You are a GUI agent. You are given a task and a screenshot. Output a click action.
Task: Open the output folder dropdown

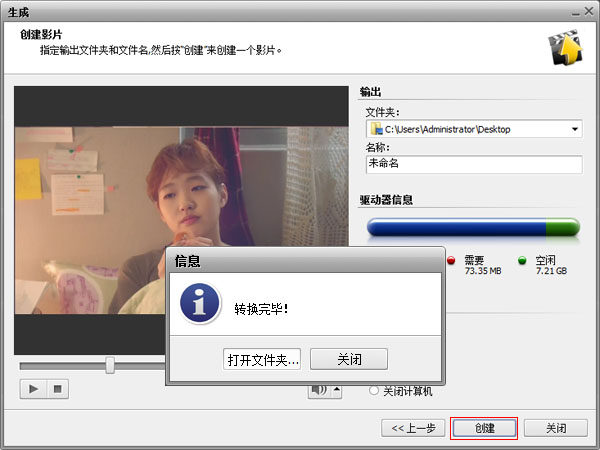574,129
